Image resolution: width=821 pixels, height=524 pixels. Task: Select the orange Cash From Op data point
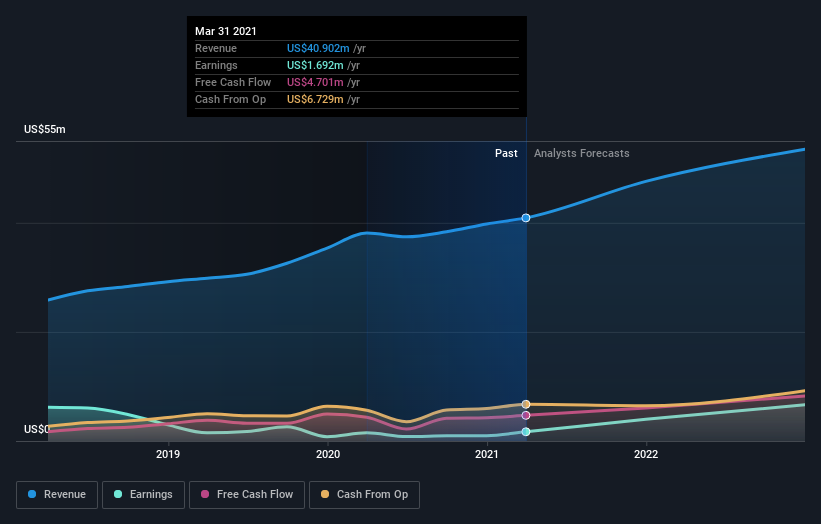526,404
